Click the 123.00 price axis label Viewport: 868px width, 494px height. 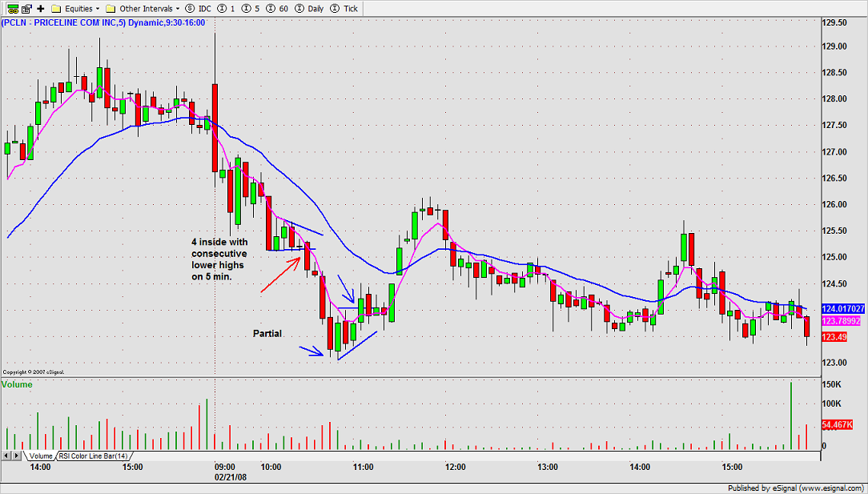click(834, 363)
